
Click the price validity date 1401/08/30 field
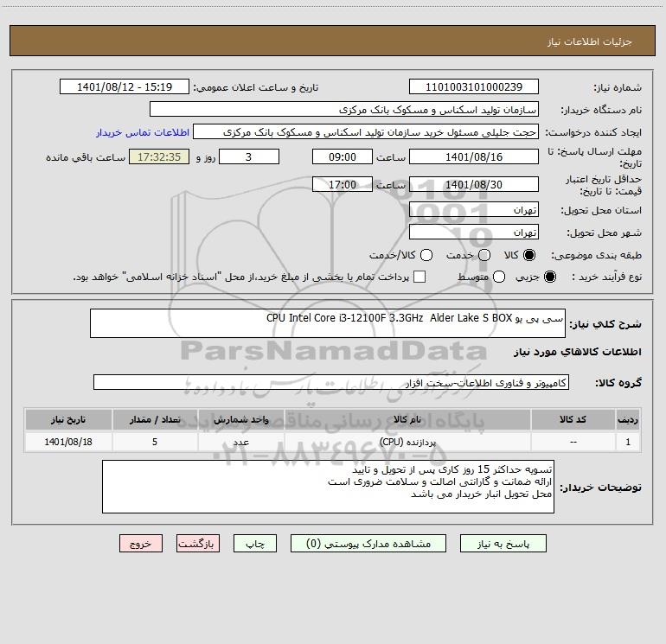click(x=474, y=184)
